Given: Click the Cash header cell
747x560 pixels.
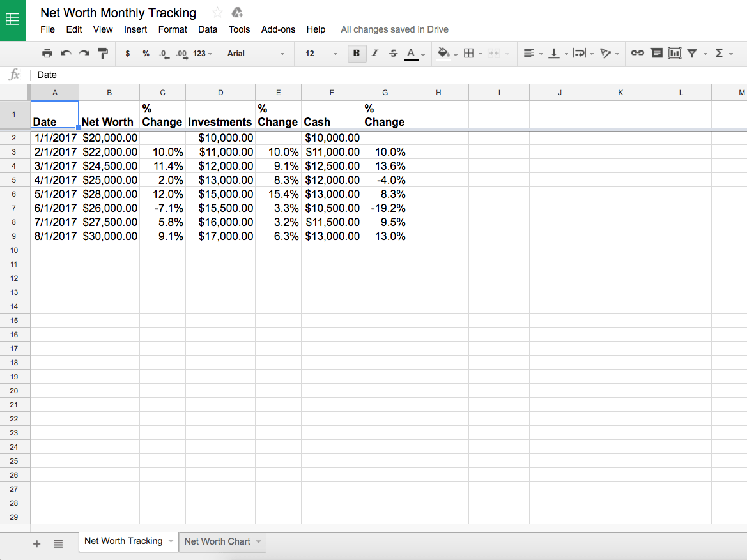Looking at the screenshot, I should pyautogui.click(x=332, y=115).
